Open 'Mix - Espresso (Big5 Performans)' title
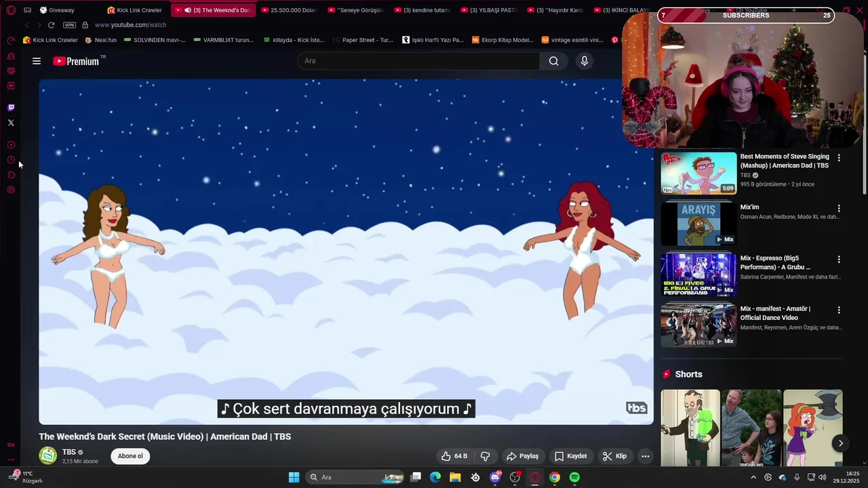This screenshot has width=868, height=488. pyautogui.click(x=775, y=262)
